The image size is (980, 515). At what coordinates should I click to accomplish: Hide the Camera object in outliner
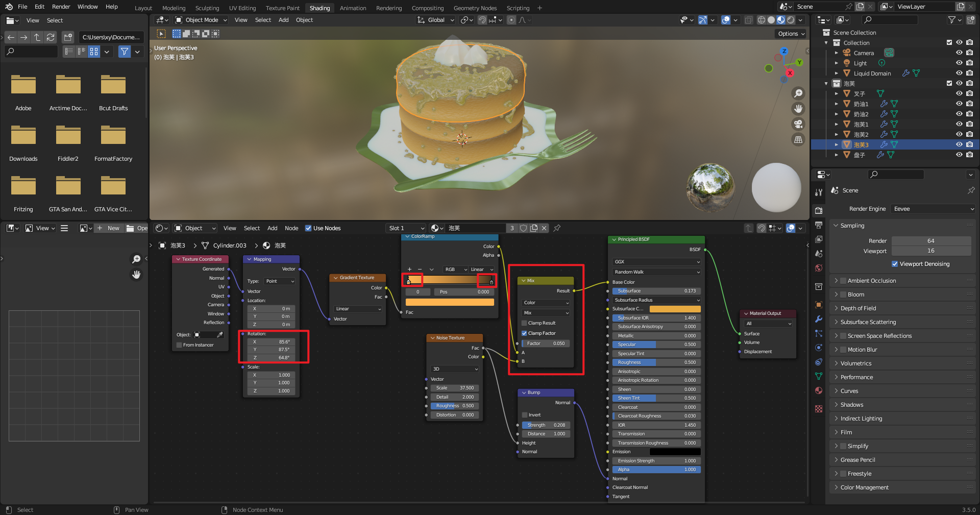tap(959, 53)
